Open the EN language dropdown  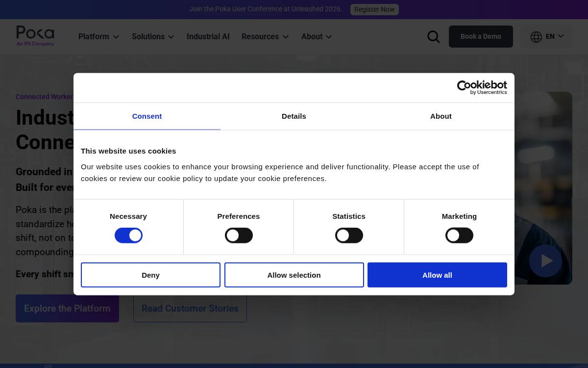(x=546, y=37)
